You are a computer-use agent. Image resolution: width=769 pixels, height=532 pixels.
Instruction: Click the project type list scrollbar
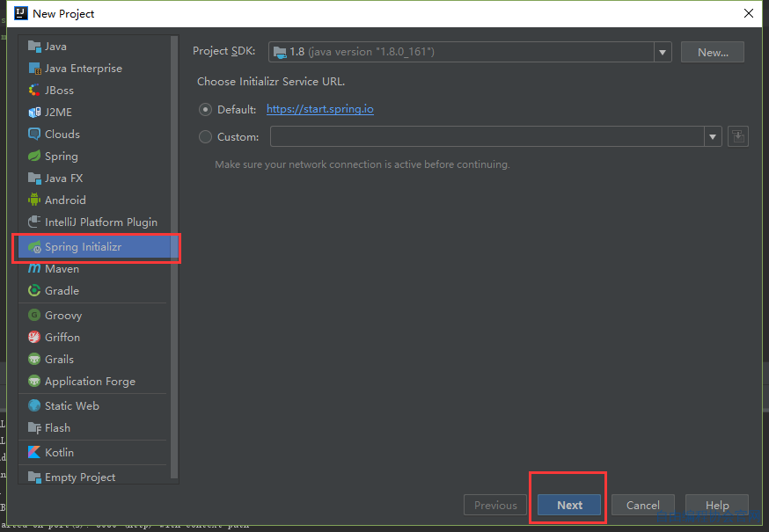[x=174, y=257]
